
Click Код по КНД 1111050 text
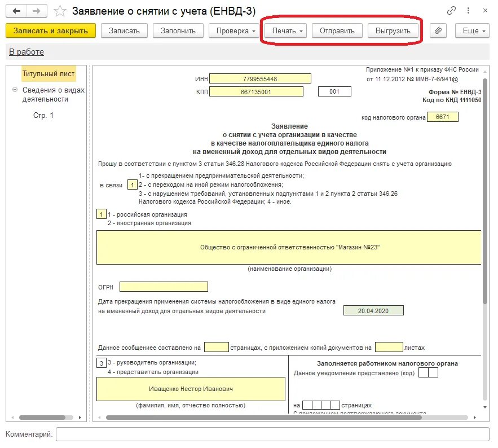click(x=452, y=100)
